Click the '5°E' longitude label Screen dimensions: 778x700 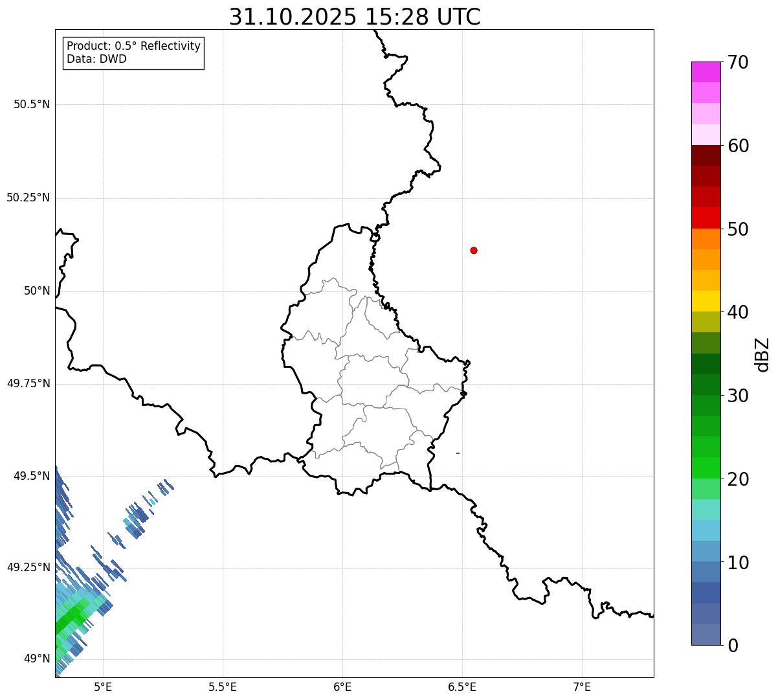103,687
